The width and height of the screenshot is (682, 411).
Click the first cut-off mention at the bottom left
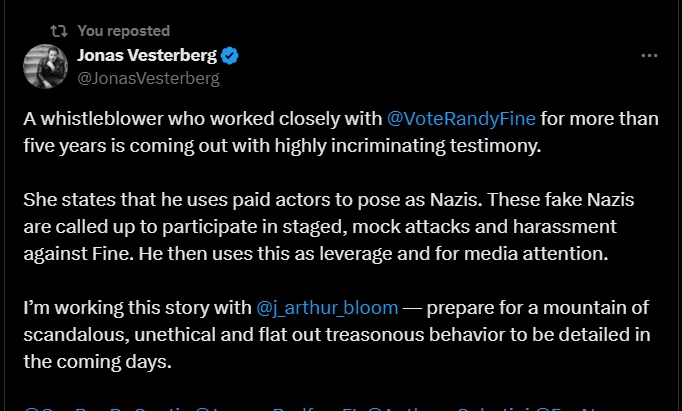click(x=60, y=405)
